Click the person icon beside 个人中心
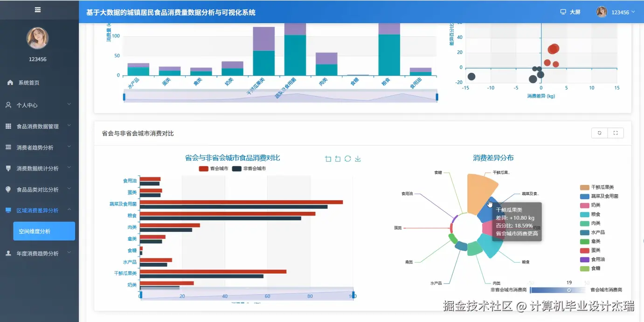644x322 pixels. coord(8,105)
